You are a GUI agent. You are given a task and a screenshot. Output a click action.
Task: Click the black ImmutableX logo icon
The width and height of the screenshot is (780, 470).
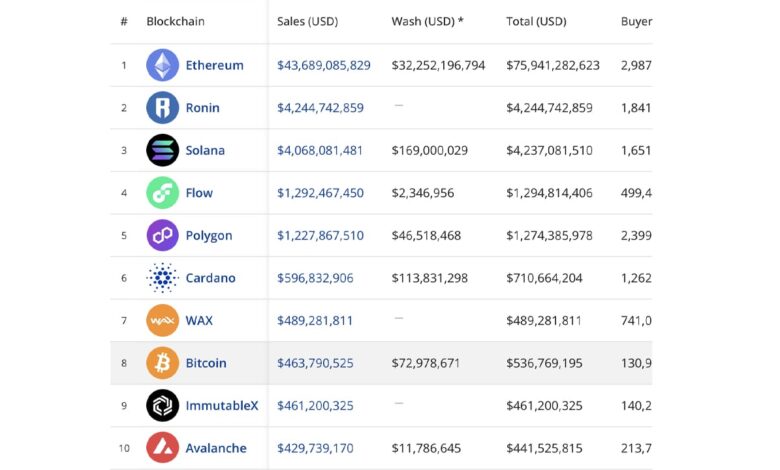(x=163, y=406)
